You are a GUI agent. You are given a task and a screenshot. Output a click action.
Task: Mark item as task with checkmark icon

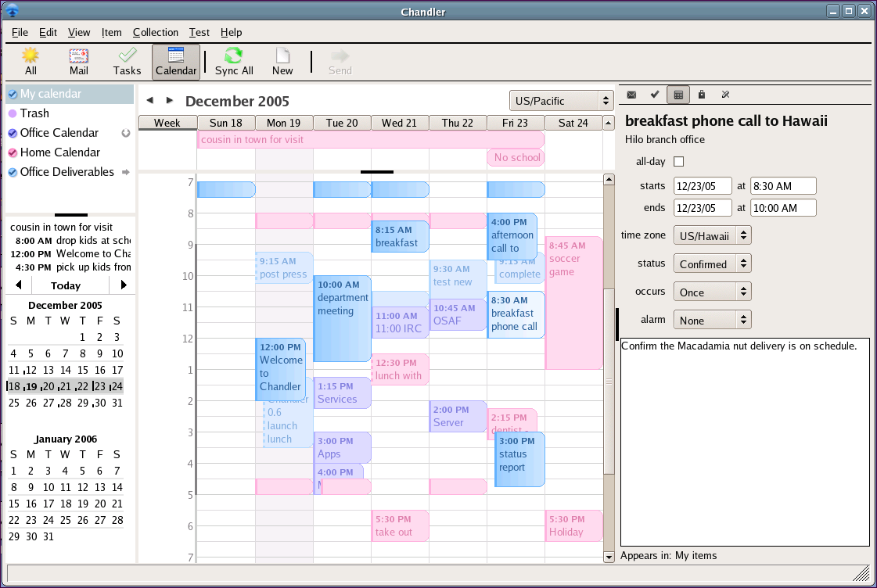(x=655, y=95)
